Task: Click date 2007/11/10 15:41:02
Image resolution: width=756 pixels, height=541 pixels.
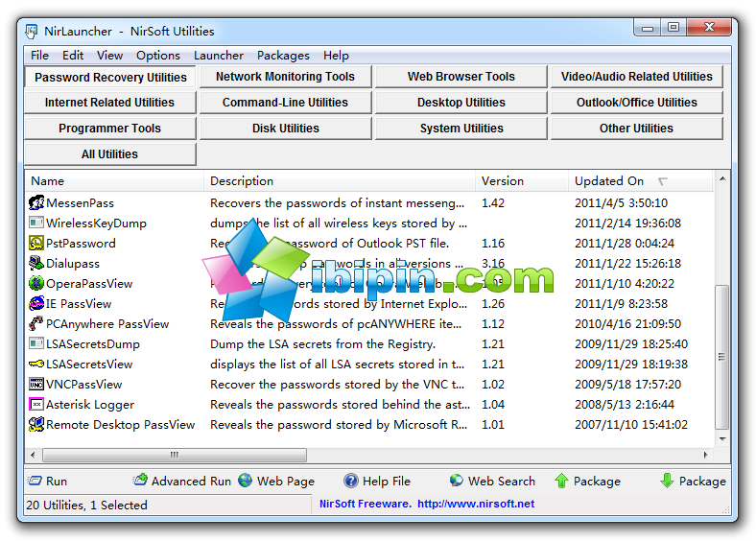Action: (631, 425)
